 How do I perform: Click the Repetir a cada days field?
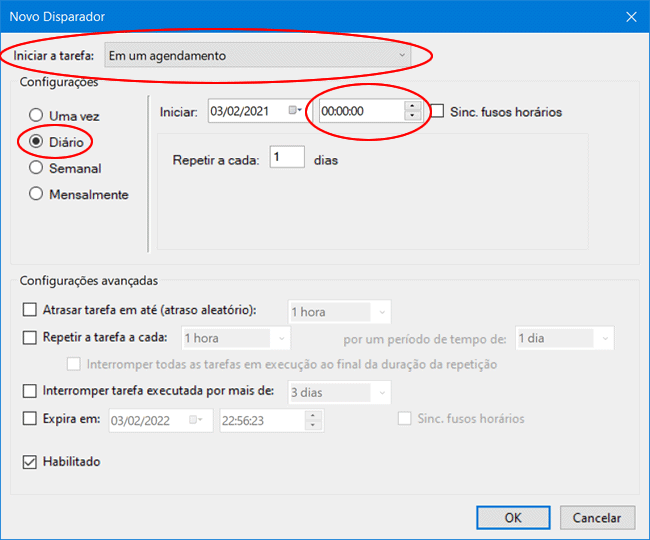287,157
